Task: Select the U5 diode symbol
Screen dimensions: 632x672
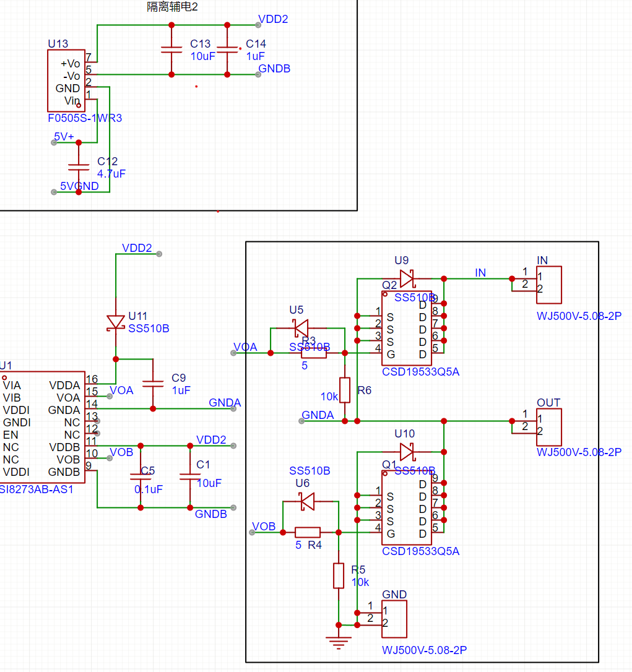Action: (x=301, y=329)
